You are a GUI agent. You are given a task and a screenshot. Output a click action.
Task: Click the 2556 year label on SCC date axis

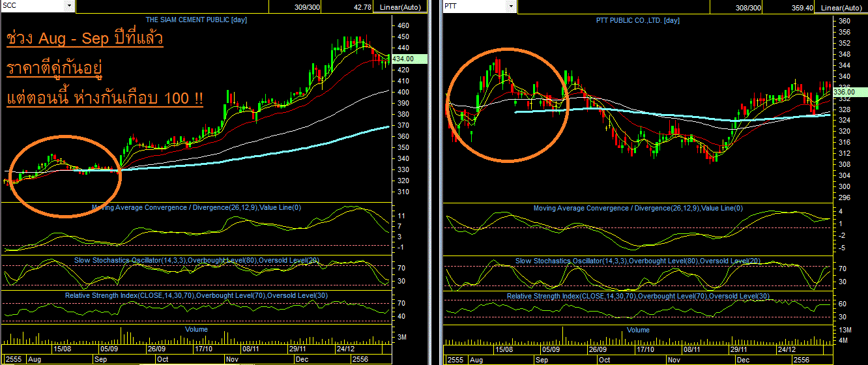click(x=360, y=359)
